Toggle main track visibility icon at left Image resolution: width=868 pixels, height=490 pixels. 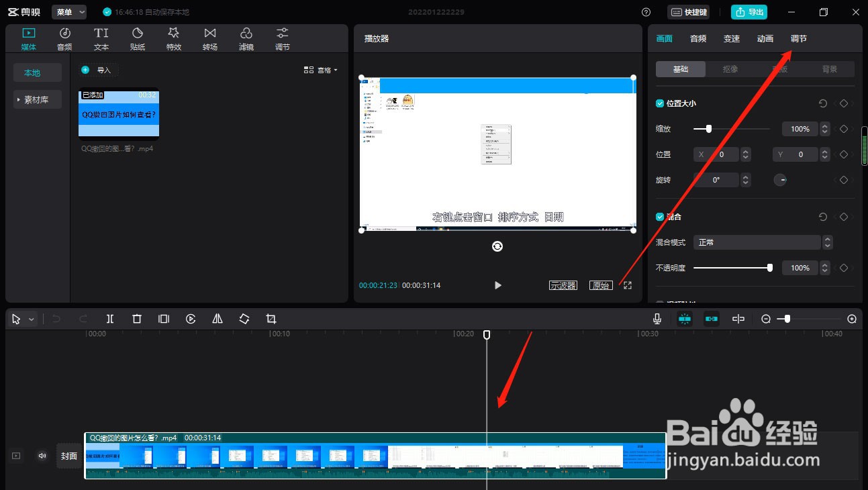(x=16, y=456)
